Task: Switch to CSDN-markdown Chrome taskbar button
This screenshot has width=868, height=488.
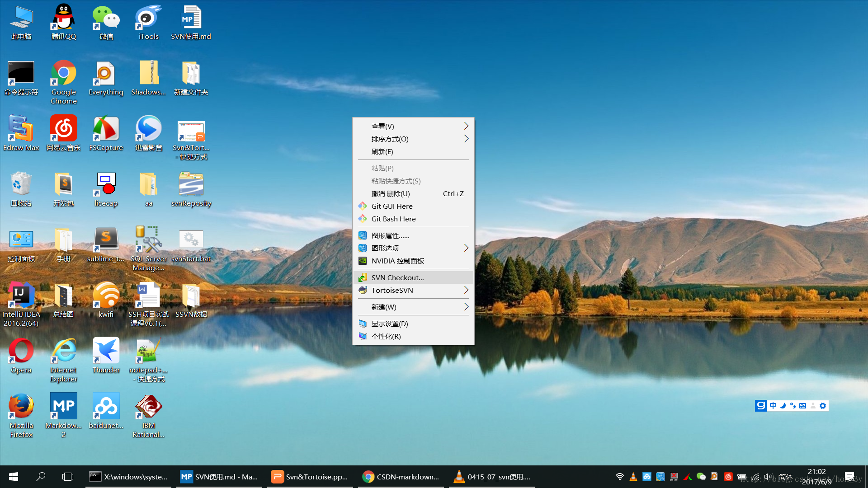Action: (x=401, y=477)
